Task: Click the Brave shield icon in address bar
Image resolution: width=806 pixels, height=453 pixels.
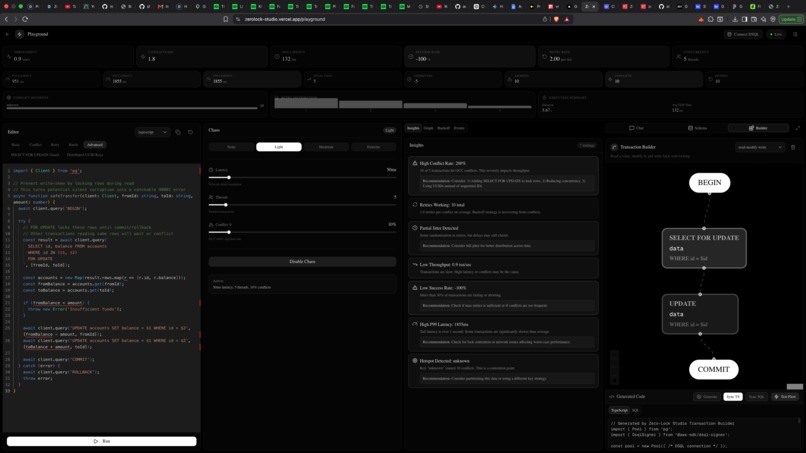Action: (x=556, y=19)
